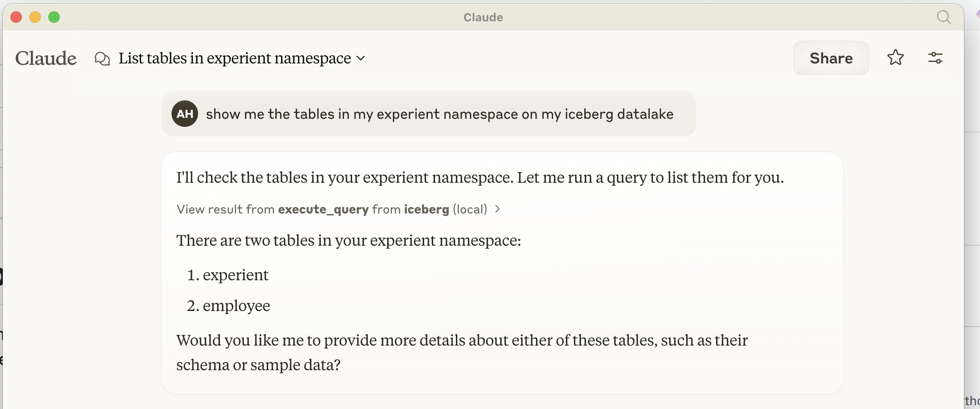The image size is (980, 409).
Task: Open the dropdown chevron next to chat title
Action: [x=361, y=58]
